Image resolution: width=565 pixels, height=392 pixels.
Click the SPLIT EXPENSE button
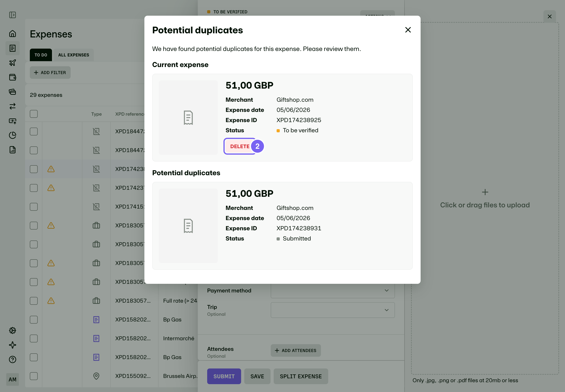click(x=301, y=376)
